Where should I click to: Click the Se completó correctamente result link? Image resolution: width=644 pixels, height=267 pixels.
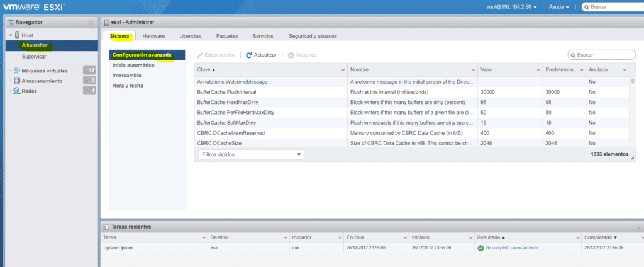(512, 248)
